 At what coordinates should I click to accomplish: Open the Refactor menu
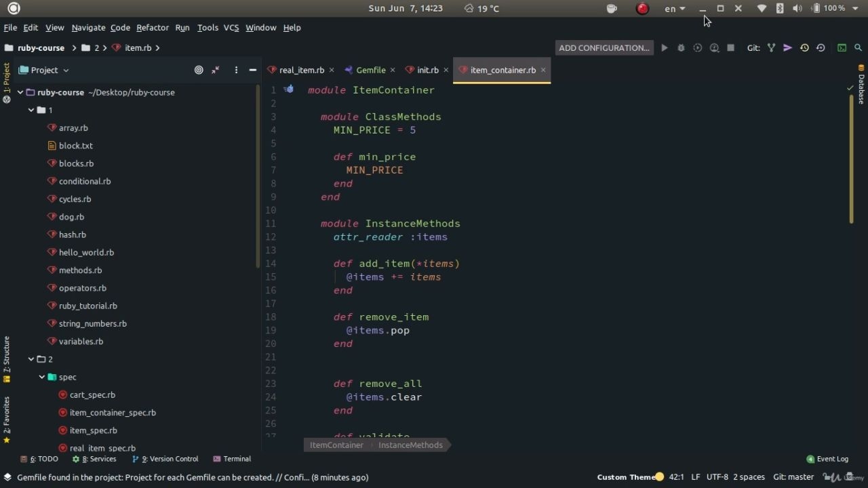pyautogui.click(x=153, y=28)
